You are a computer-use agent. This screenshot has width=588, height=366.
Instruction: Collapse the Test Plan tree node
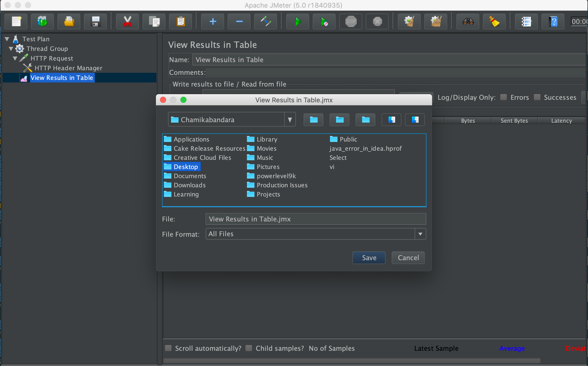[7, 39]
